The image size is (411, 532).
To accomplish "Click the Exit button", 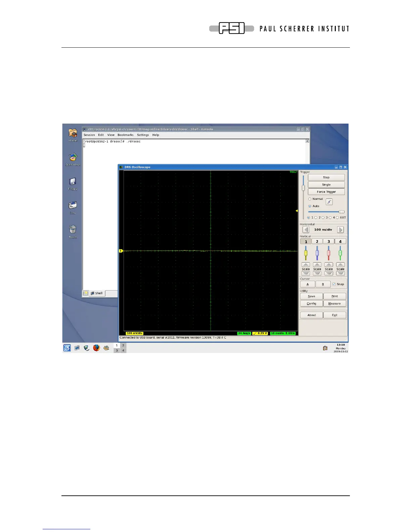I will coord(335,315).
